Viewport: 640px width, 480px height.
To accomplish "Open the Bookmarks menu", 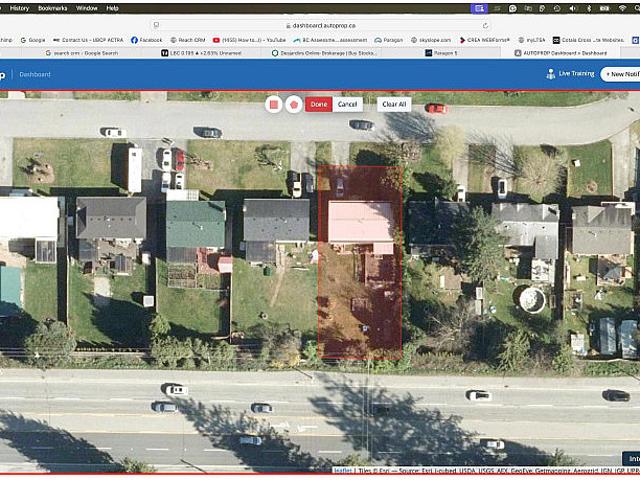I will (x=52, y=7).
